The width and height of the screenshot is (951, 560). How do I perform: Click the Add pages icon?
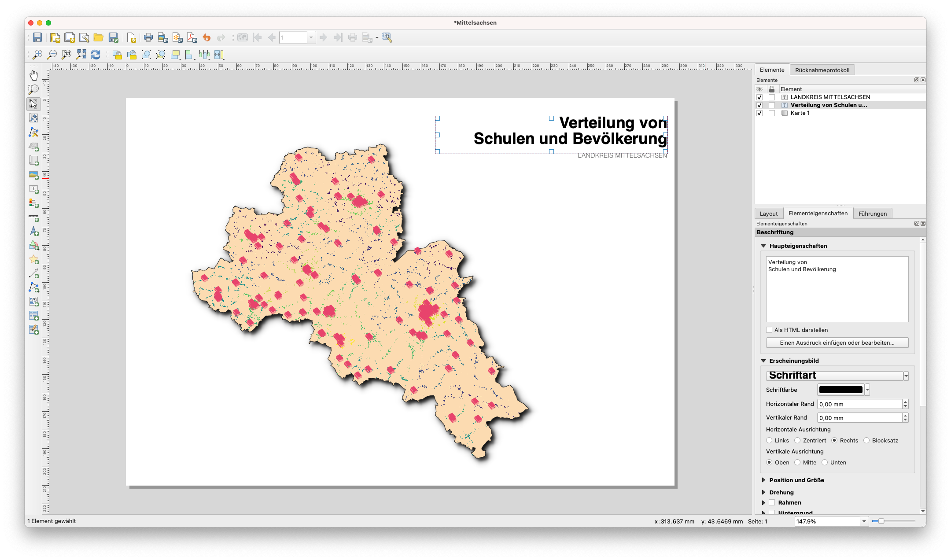pos(131,38)
